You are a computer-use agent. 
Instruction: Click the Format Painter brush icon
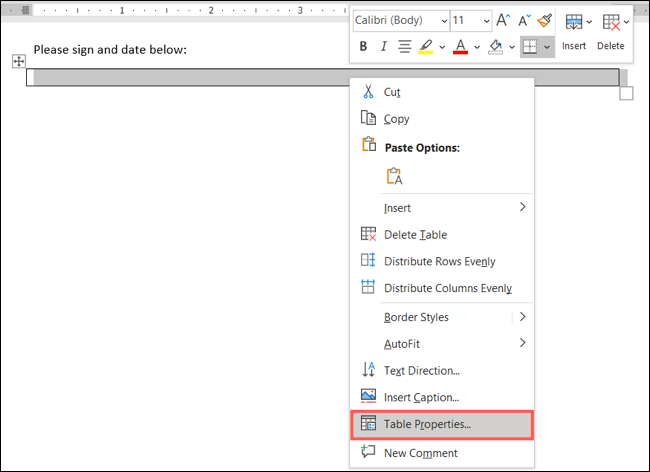coord(544,20)
